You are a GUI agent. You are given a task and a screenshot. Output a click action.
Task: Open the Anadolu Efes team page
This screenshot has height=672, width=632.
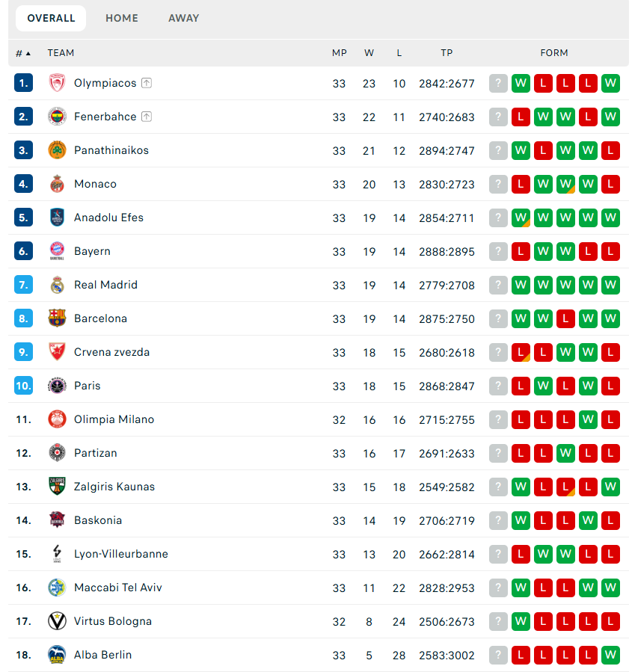click(108, 218)
